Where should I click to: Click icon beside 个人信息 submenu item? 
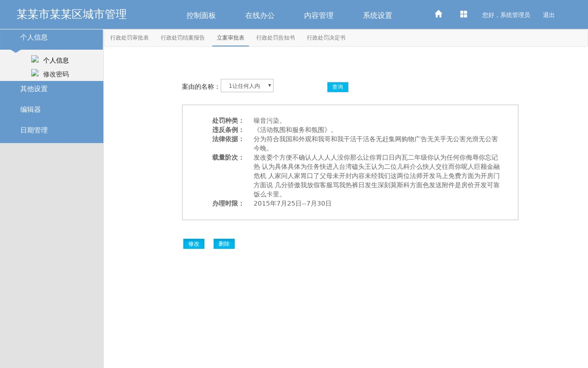pos(35,59)
